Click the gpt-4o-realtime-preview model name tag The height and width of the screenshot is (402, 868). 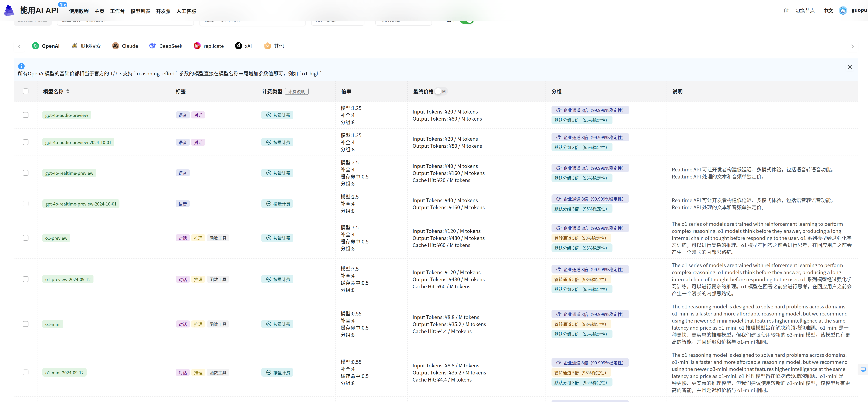[69, 173]
